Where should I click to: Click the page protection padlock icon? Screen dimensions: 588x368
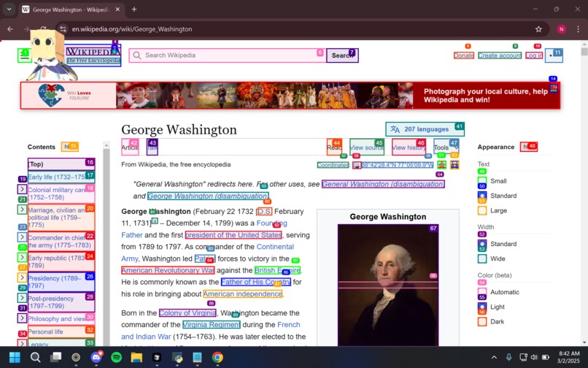click(454, 165)
